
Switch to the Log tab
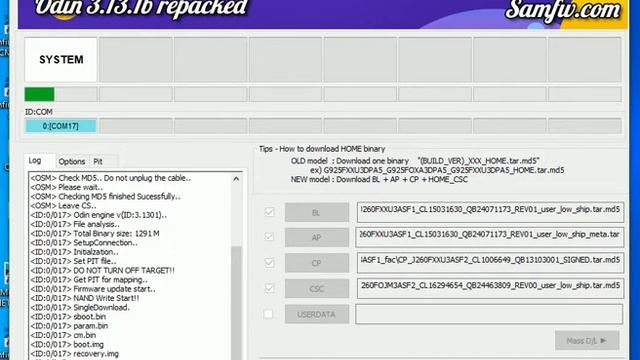[36, 160]
